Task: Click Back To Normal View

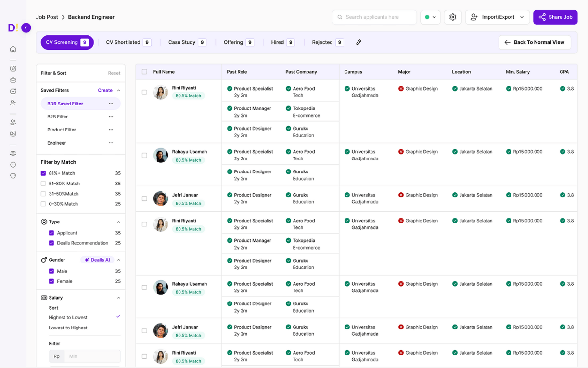Action: [x=534, y=42]
